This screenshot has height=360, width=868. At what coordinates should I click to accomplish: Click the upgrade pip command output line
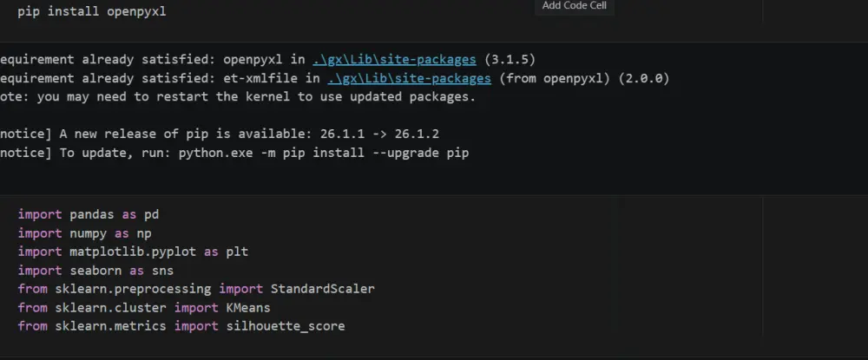(x=234, y=154)
